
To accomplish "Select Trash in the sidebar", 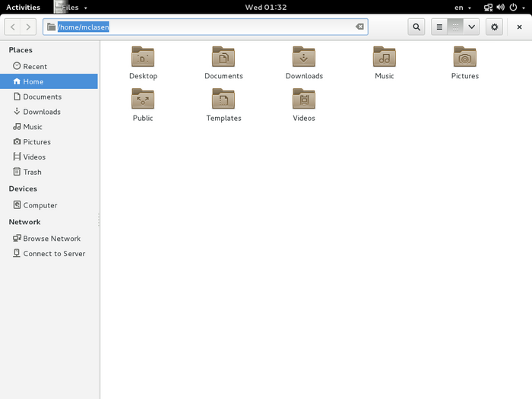I will point(32,172).
